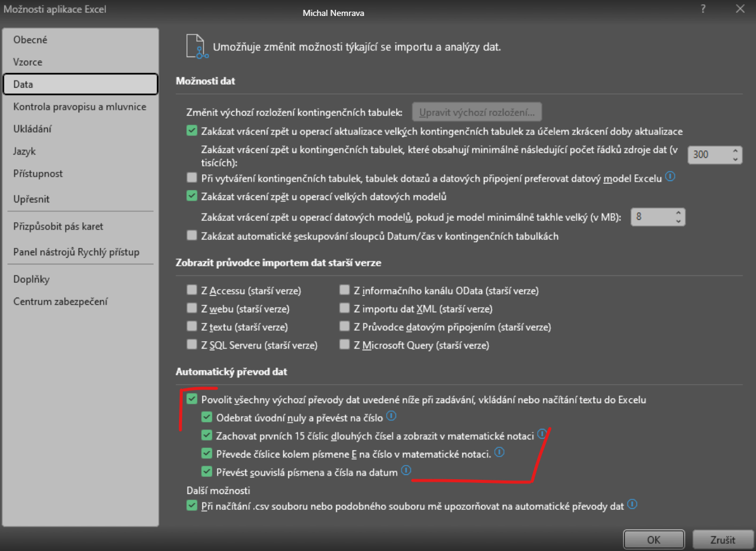Check 'Z webu (starší verze)' box
Viewport: 756px width, 551px height.
tap(192, 309)
